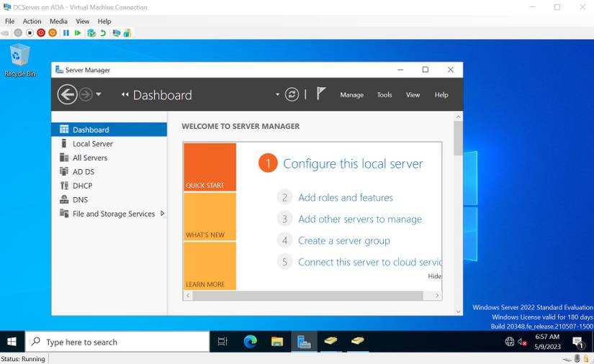This screenshot has height=364, width=594.
Task: Open the VM Connection Help menu
Action: pos(104,21)
